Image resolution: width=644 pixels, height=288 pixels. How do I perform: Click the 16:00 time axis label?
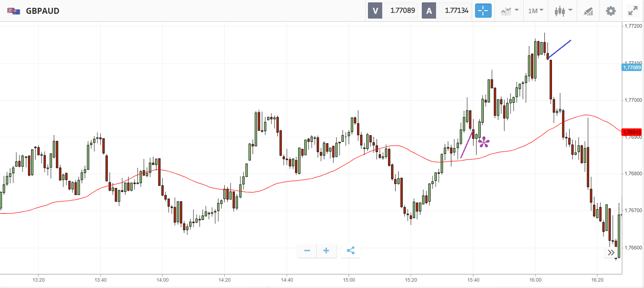535,280
